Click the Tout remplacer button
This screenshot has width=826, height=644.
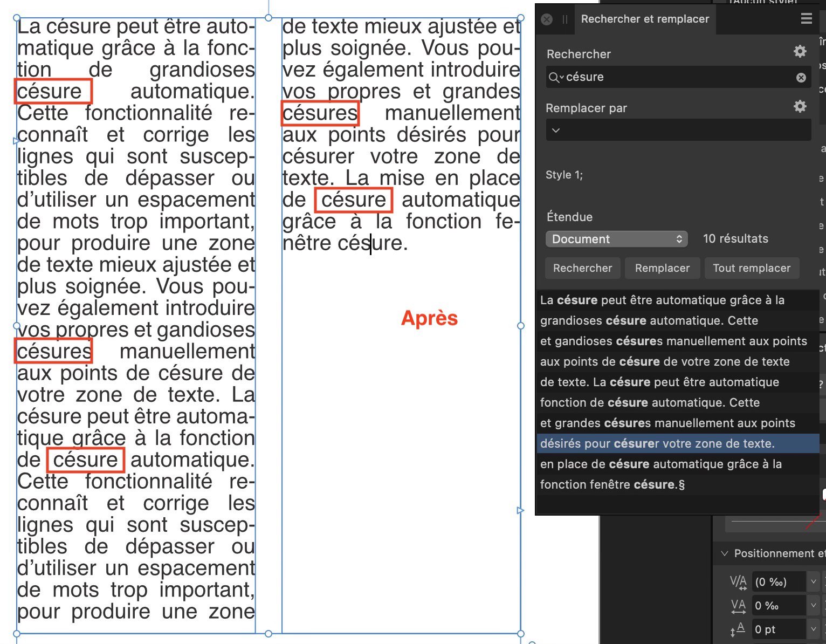coord(752,268)
